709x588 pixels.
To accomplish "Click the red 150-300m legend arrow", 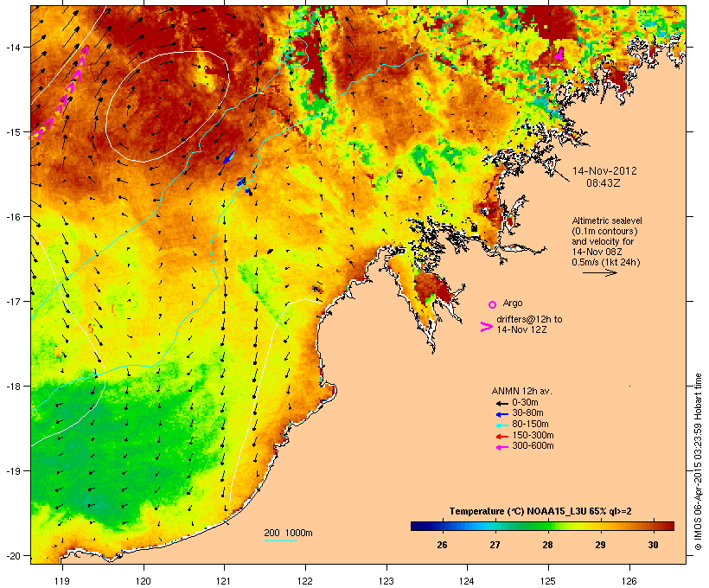I will (x=501, y=437).
